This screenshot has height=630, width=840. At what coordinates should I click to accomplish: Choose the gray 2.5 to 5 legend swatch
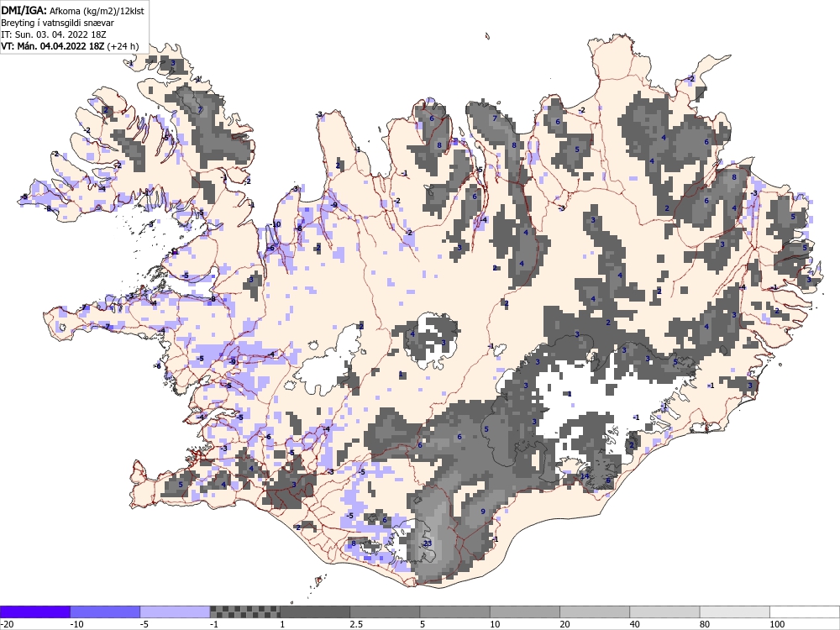pos(385,612)
